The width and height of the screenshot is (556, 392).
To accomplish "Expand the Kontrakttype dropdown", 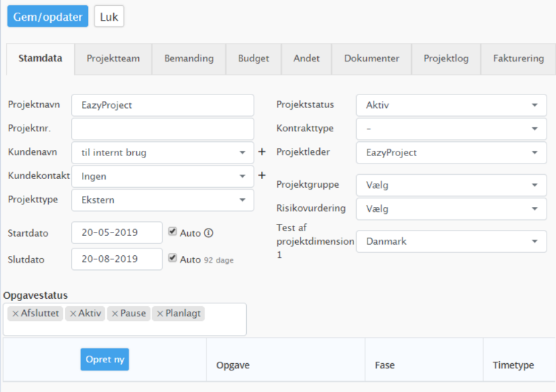I will [x=451, y=129].
